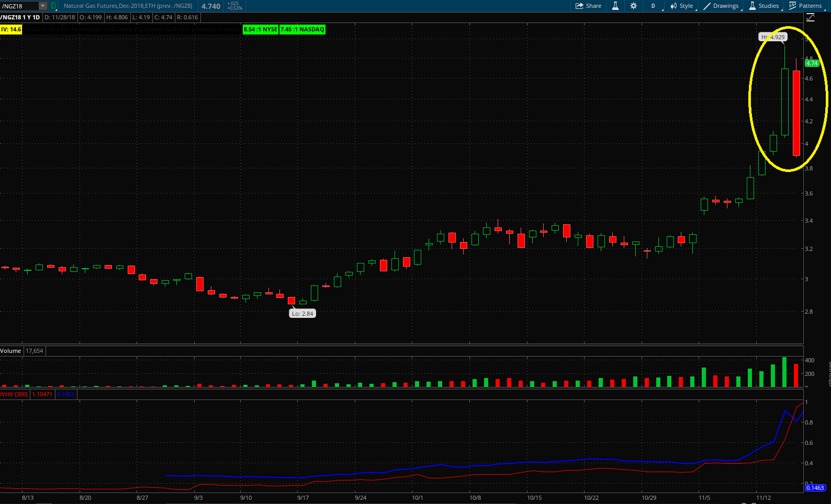Click the Share button

pyautogui.click(x=589, y=6)
